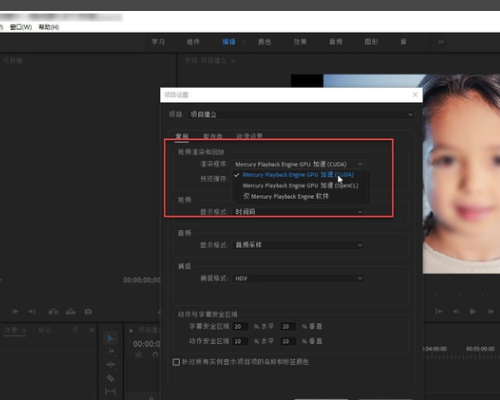The width and height of the screenshot is (500, 400).
Task: Select the Track Select Forward tool
Action: point(110,351)
